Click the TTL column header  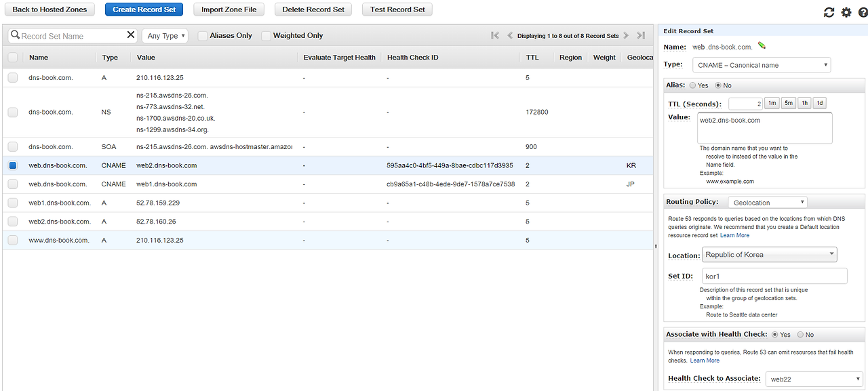pyautogui.click(x=532, y=58)
